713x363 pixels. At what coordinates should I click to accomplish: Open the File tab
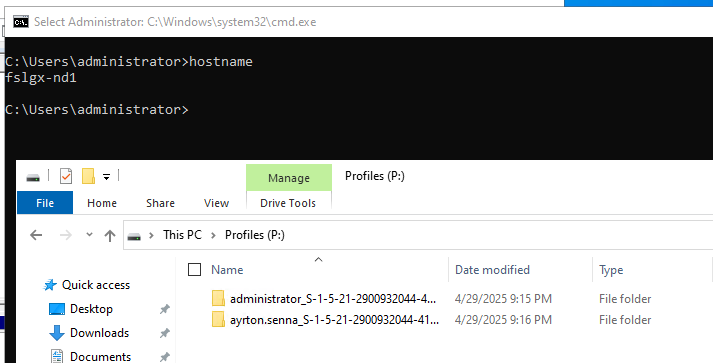(x=45, y=203)
